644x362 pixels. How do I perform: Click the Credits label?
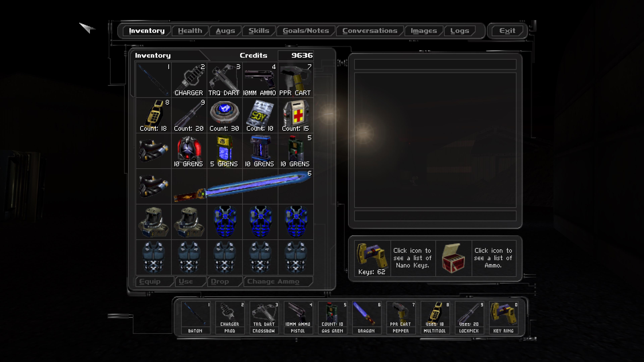pos(254,55)
